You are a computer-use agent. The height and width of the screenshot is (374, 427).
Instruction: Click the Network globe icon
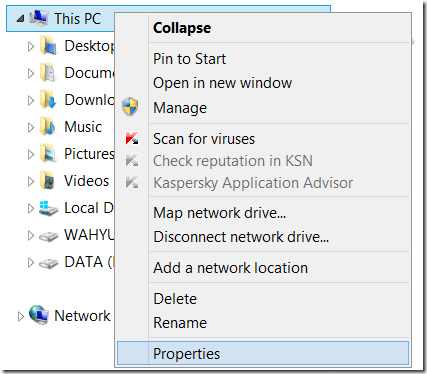pos(39,315)
